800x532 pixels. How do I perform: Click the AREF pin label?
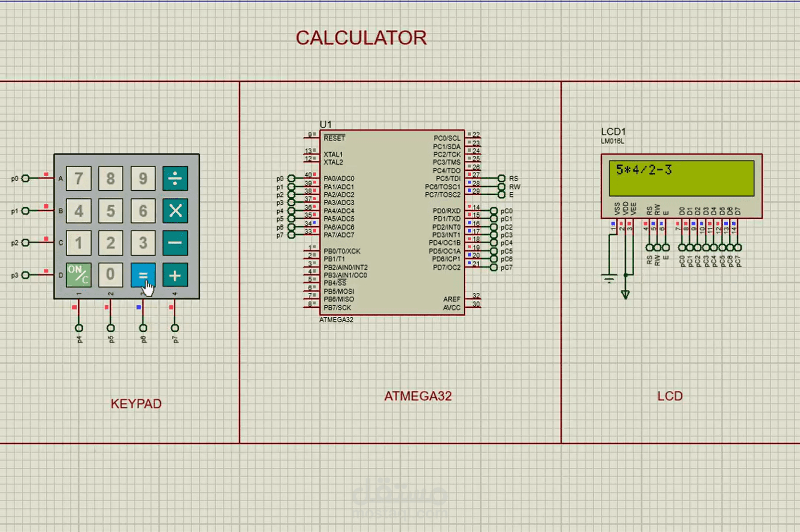[452, 299]
